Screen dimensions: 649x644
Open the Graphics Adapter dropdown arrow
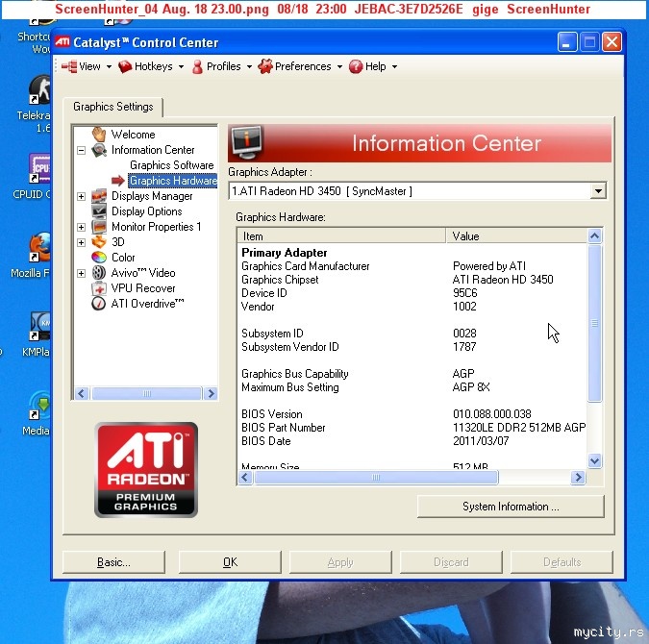pyautogui.click(x=598, y=191)
